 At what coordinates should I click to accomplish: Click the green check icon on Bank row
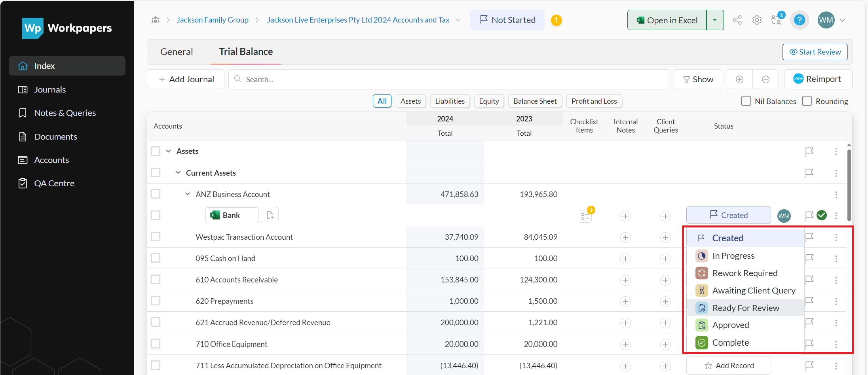(822, 215)
